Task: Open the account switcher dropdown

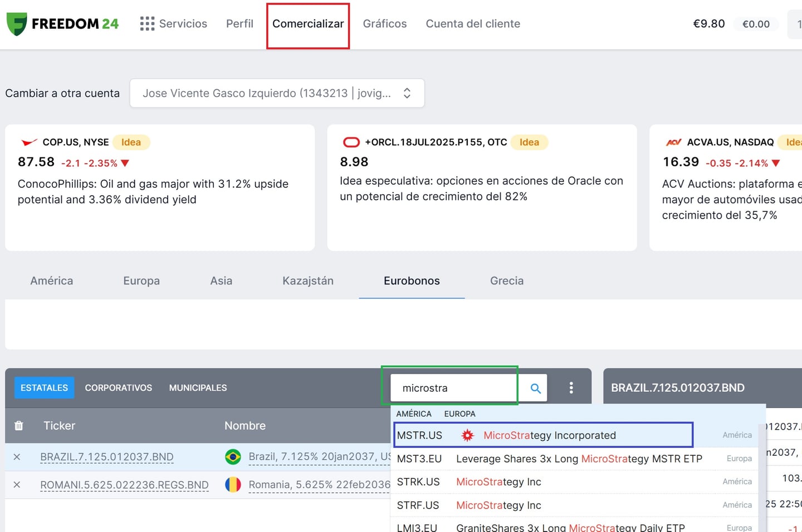Action: 277,93
